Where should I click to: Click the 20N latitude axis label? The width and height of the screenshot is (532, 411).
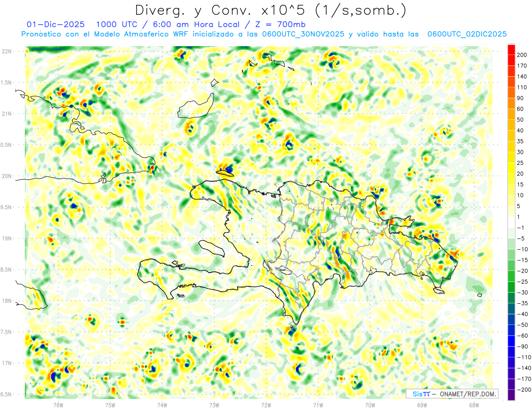click(6, 176)
